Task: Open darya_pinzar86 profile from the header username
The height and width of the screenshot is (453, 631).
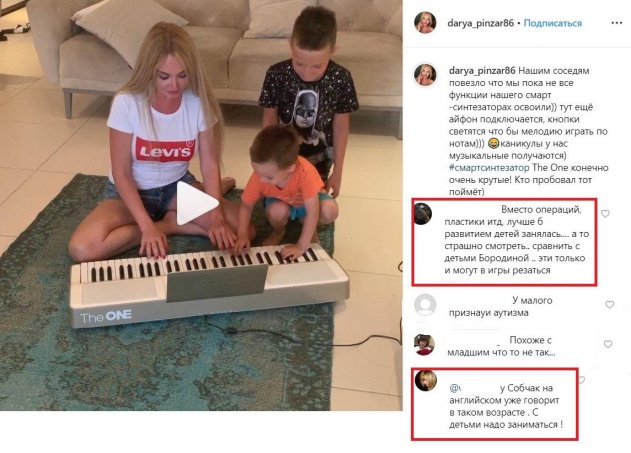Action: (480, 23)
